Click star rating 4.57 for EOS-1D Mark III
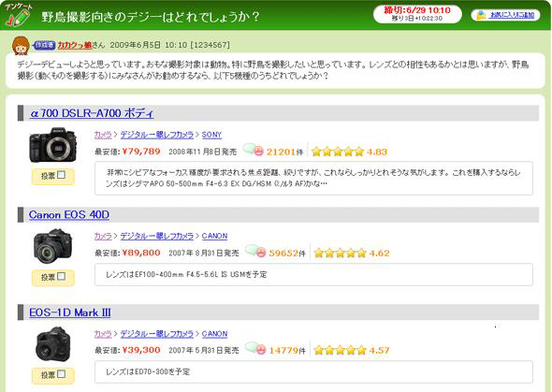552x392 pixels. pos(352,351)
